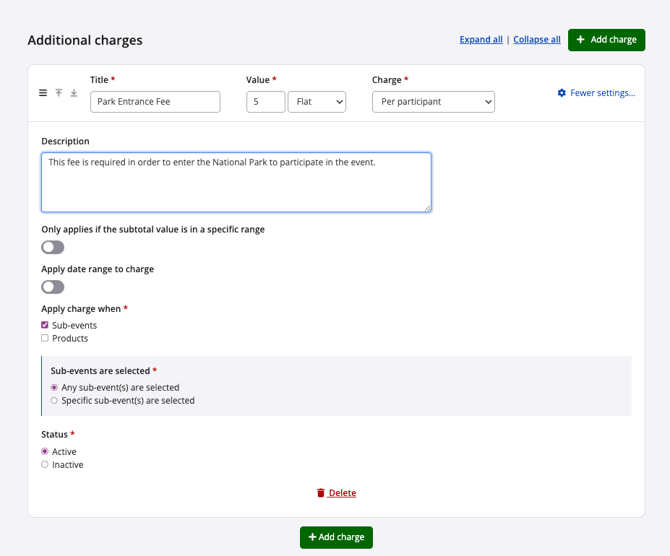Viewport: 670px width, 556px height.
Task: Click the move charge down arrow icon
Action: point(74,93)
